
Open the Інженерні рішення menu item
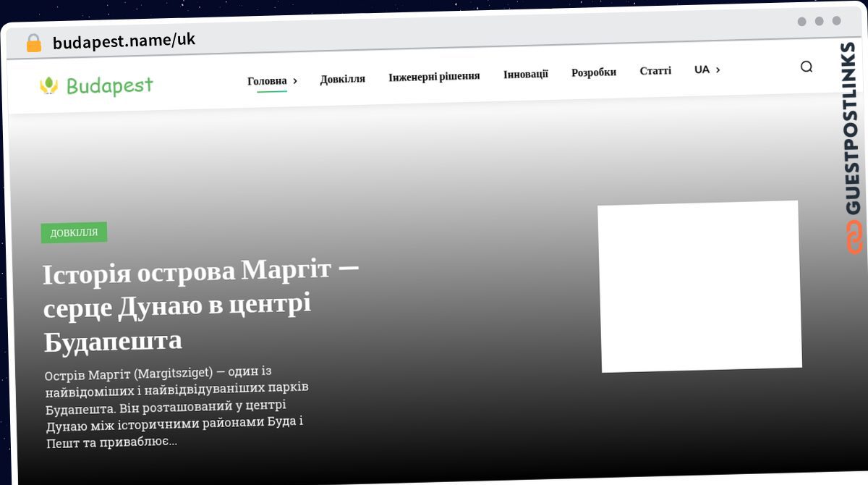434,76
